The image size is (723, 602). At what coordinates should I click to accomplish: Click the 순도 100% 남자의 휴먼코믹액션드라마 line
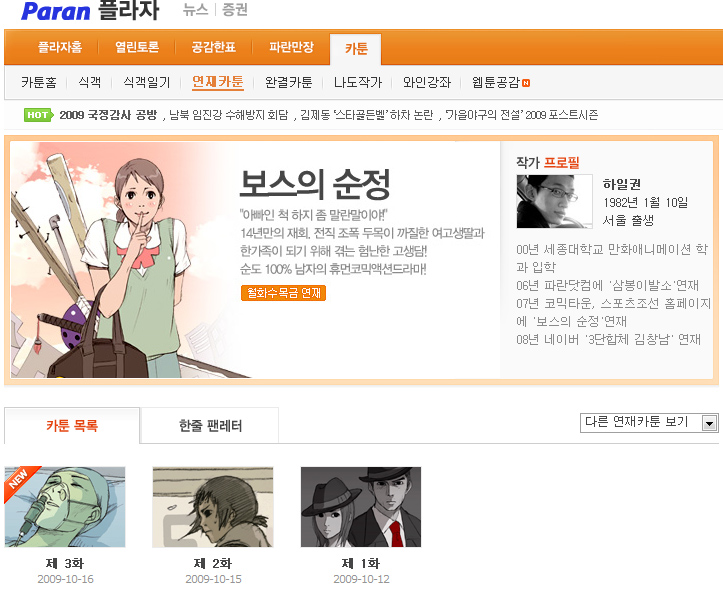click(x=333, y=269)
